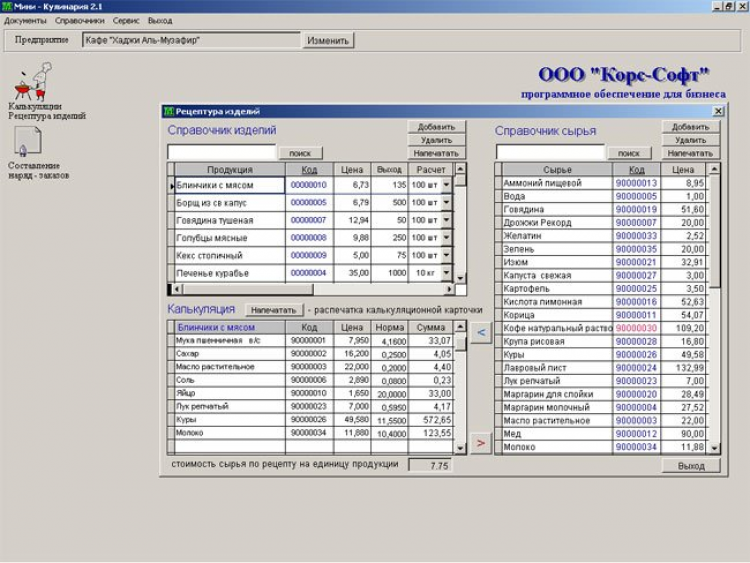
Task: Click Добавить in Справочник изделий
Action: (x=436, y=127)
